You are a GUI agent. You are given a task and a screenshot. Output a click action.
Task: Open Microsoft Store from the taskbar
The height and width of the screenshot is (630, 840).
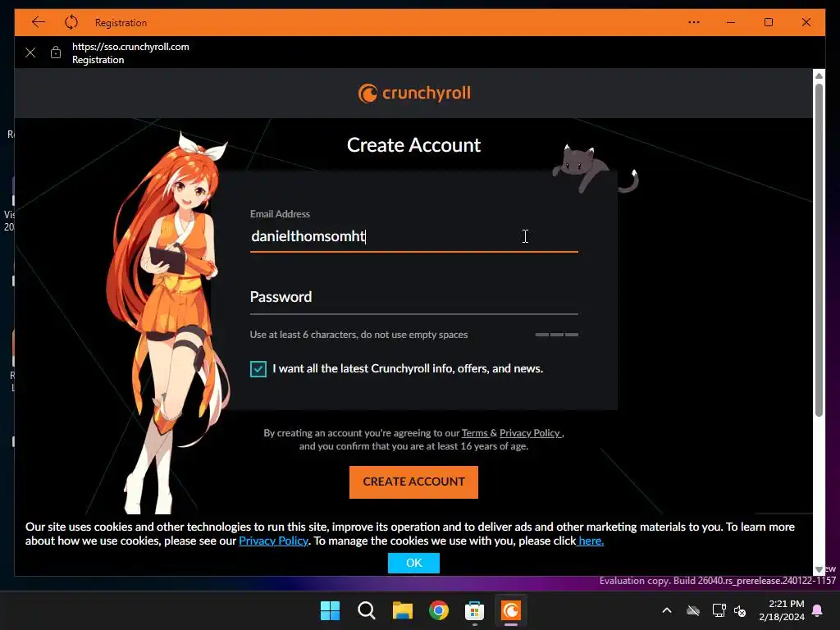[475, 610]
